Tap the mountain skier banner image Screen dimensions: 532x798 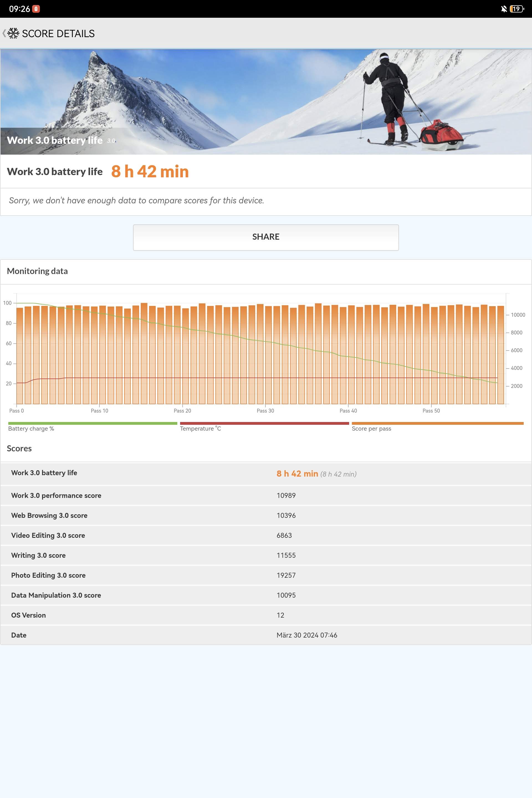pos(266,102)
